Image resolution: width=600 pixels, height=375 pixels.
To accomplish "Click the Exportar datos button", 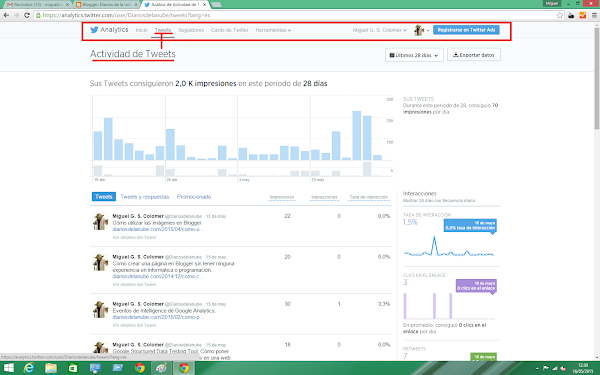I will (474, 55).
